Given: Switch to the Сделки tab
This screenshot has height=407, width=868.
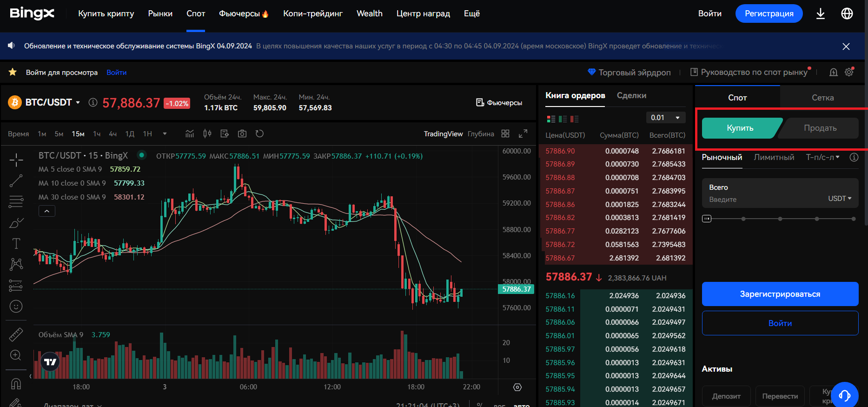Looking at the screenshot, I should click(x=631, y=95).
